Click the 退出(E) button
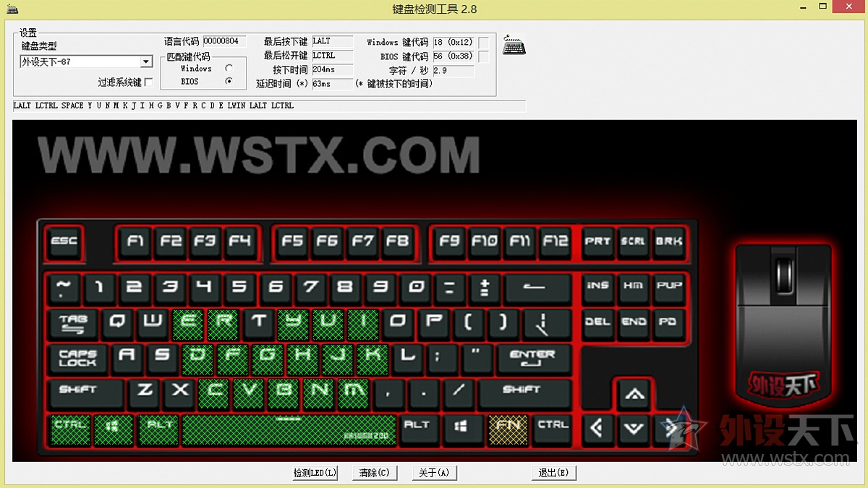Screen dimensions: 868x488 pos(553,473)
